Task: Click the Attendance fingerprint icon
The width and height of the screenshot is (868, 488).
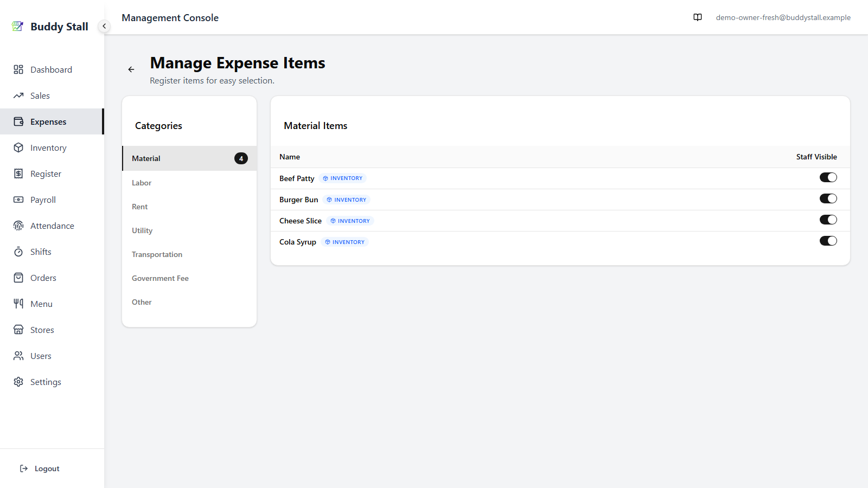Action: pyautogui.click(x=18, y=226)
